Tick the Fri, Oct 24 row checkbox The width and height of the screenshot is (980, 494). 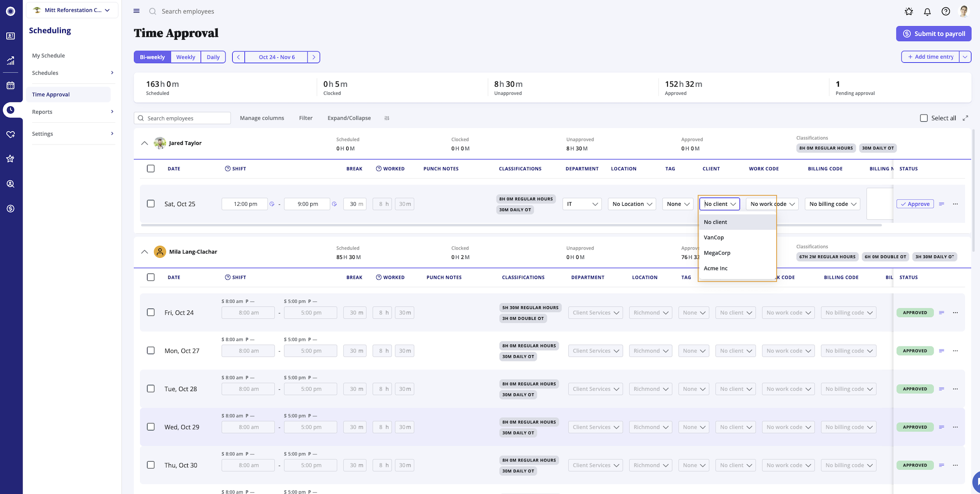click(151, 312)
